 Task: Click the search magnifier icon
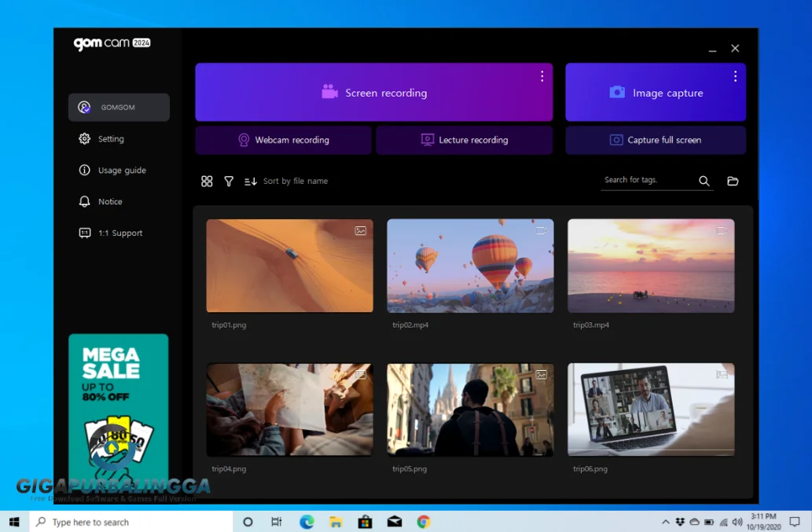click(x=704, y=182)
